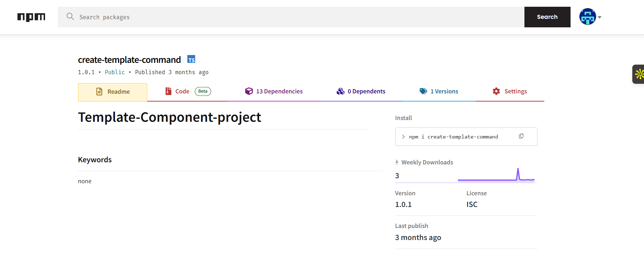Switch to the Readme tab
The height and width of the screenshot is (256, 644).
coord(112,92)
